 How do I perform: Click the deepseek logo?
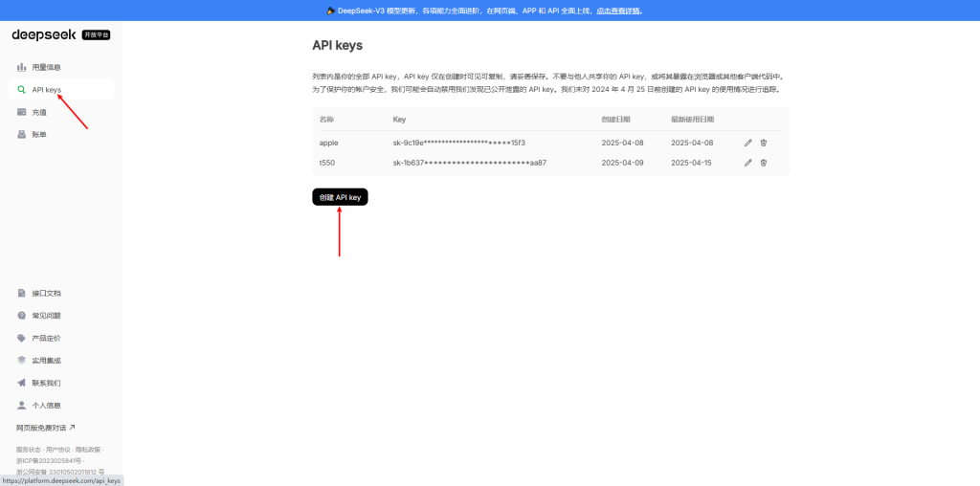[x=44, y=35]
